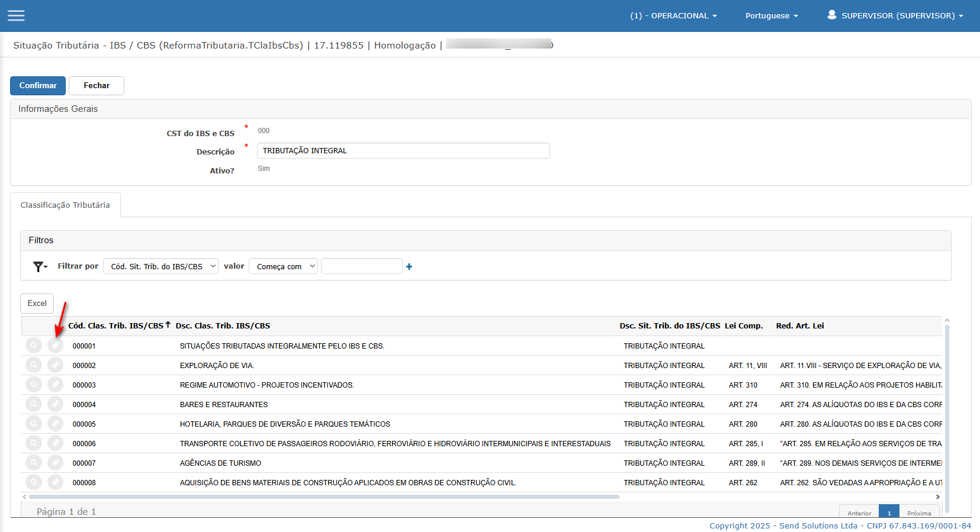Screen dimensions: 980x532
Task: Open the SUPERVISOR user menu
Action: click(x=895, y=16)
